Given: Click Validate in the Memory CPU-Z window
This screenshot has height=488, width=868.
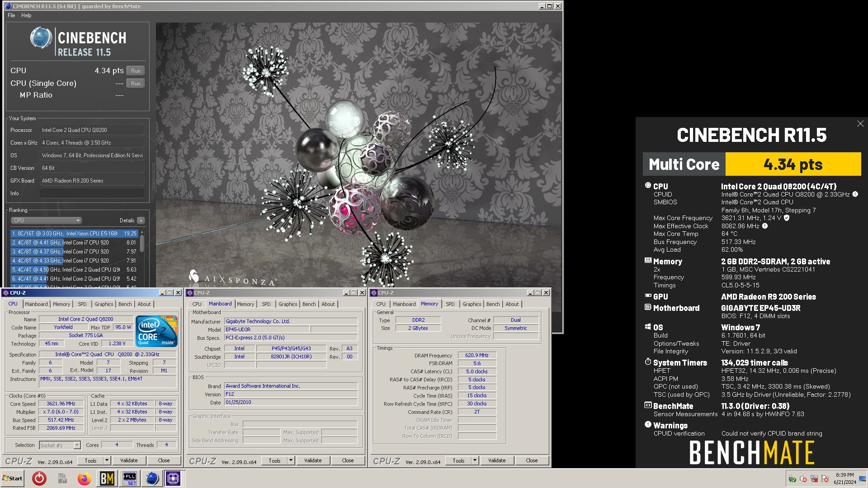Looking at the screenshot, I should [x=497, y=460].
